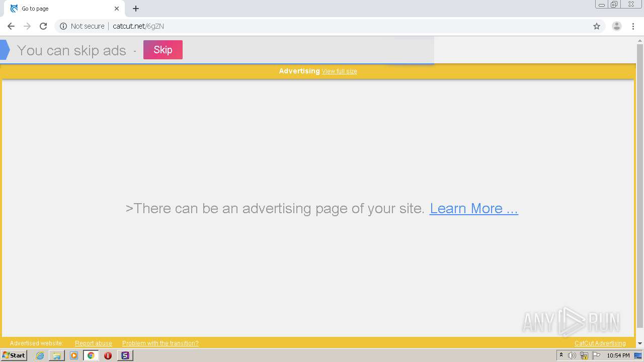Open Problem with the transition link
The height and width of the screenshot is (362, 644).
tap(160, 343)
